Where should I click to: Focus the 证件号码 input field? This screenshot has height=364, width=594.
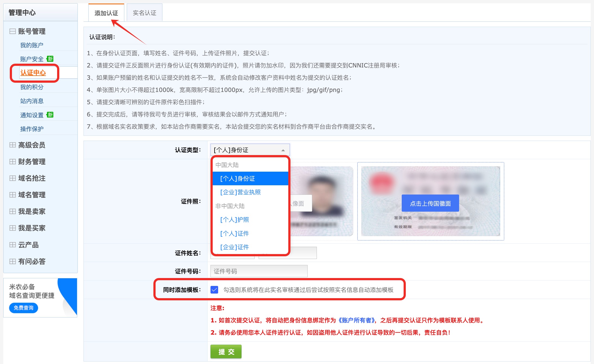coord(259,271)
